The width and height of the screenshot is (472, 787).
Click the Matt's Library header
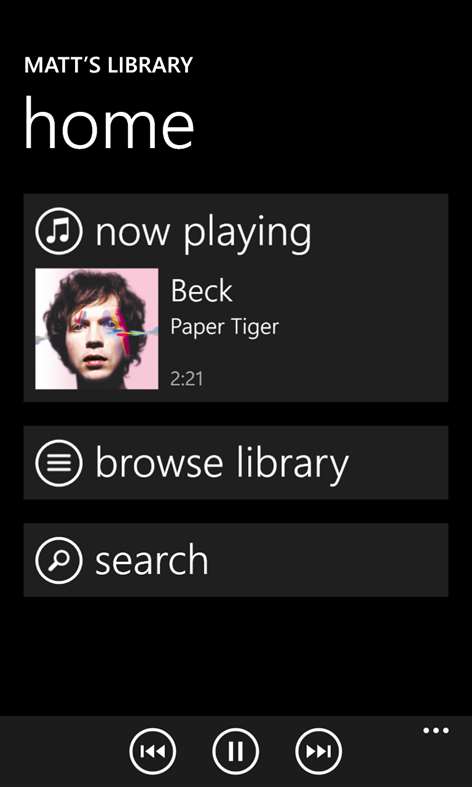point(108,66)
